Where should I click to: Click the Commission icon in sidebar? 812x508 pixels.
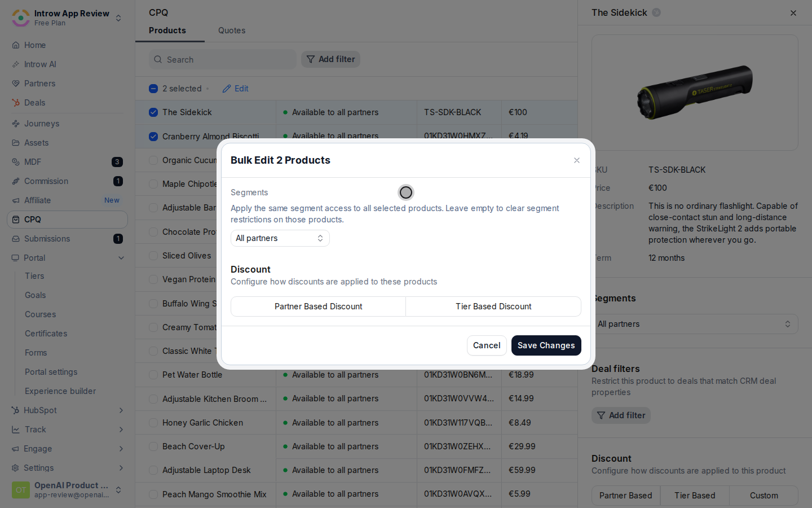pyautogui.click(x=16, y=181)
